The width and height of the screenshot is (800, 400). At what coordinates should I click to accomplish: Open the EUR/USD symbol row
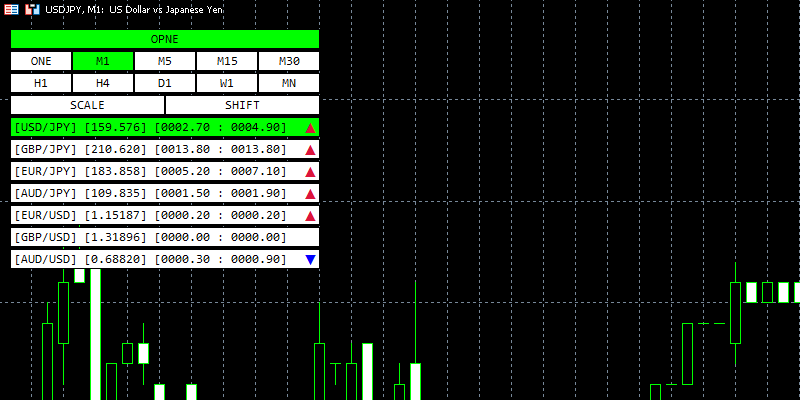(150, 216)
